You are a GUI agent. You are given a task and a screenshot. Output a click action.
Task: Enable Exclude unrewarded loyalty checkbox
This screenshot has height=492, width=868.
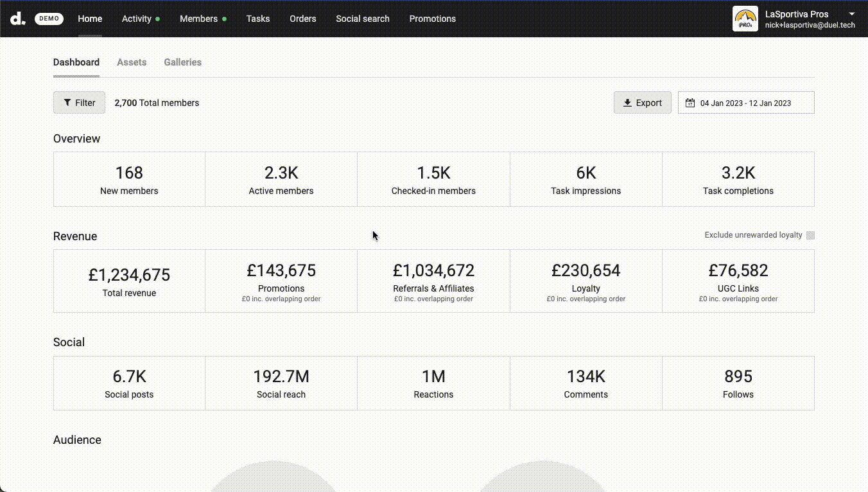coord(810,235)
